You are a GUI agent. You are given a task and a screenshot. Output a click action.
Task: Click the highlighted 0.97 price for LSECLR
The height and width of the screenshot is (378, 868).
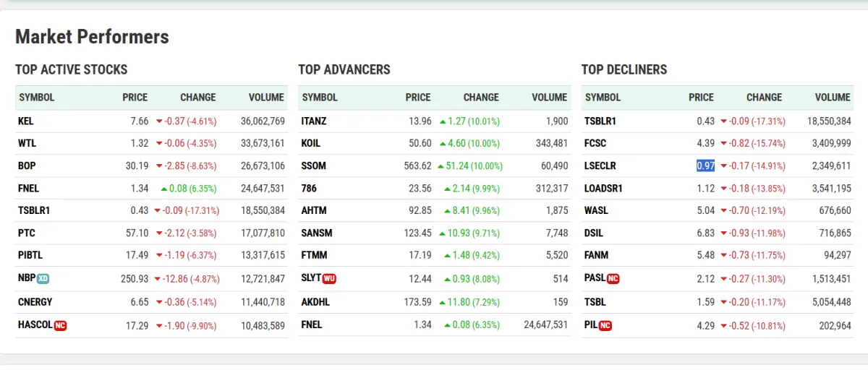point(705,166)
